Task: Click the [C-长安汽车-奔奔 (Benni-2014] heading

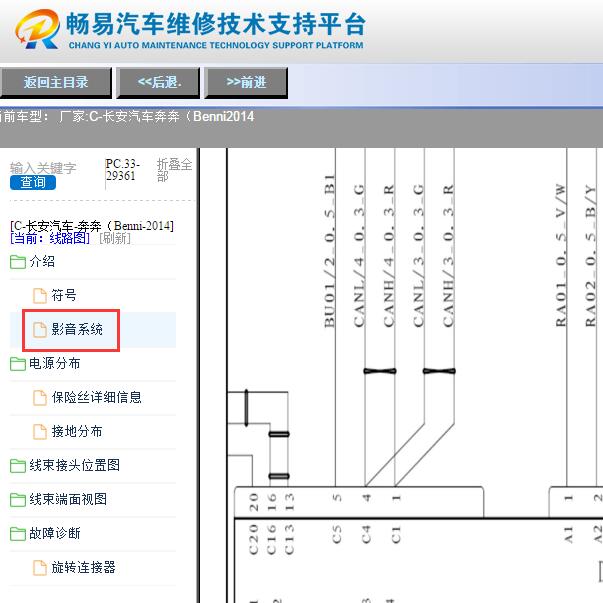Action: [92, 226]
